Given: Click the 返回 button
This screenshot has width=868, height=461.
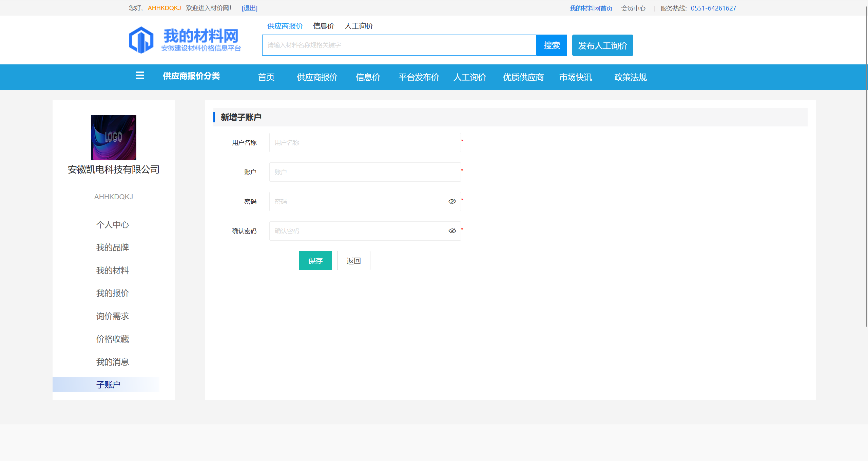Looking at the screenshot, I should (353, 261).
